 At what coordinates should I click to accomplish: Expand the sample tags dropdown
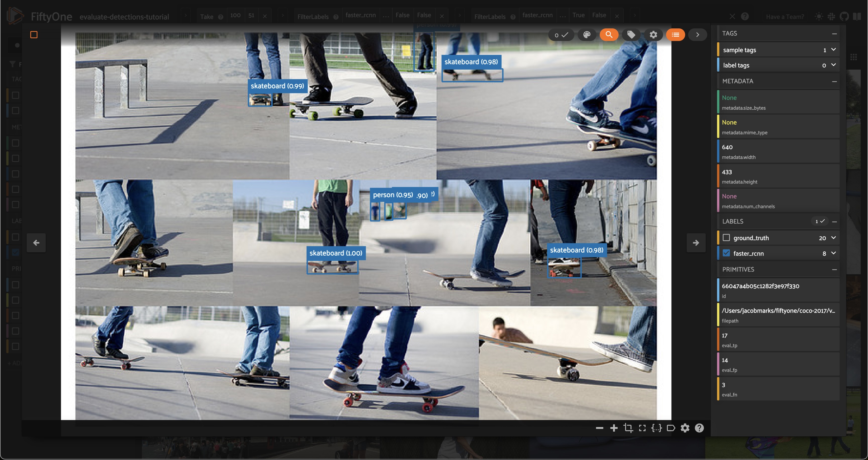[x=833, y=50]
